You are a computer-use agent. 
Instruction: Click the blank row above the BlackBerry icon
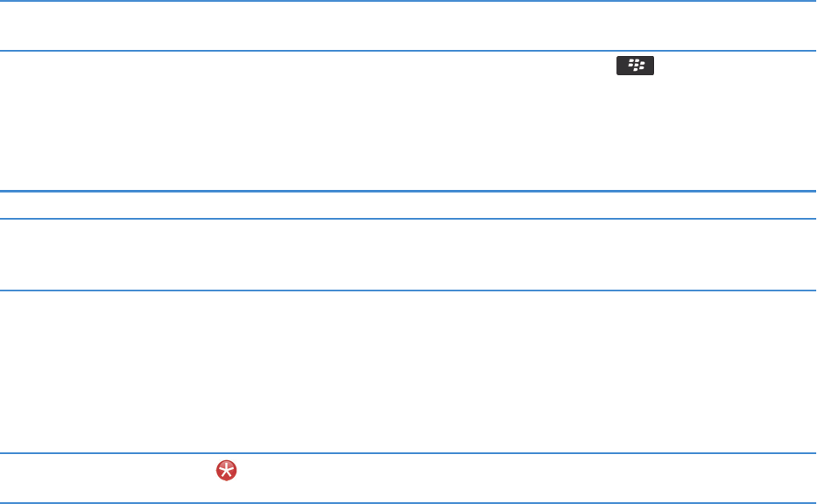click(408, 26)
